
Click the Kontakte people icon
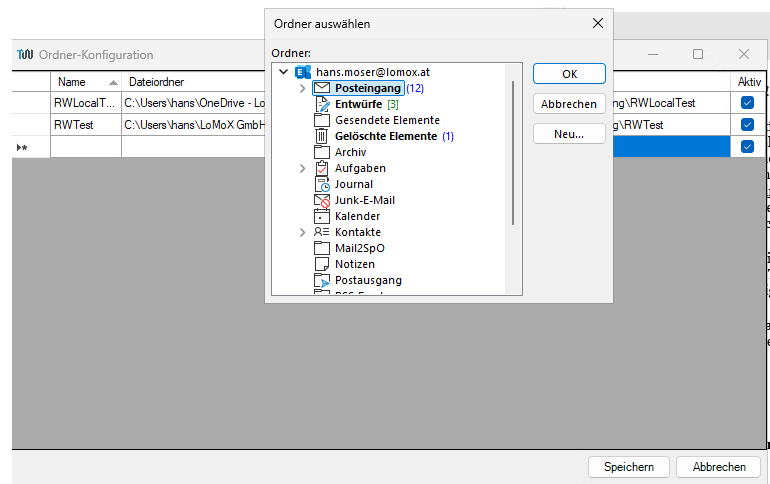click(322, 232)
